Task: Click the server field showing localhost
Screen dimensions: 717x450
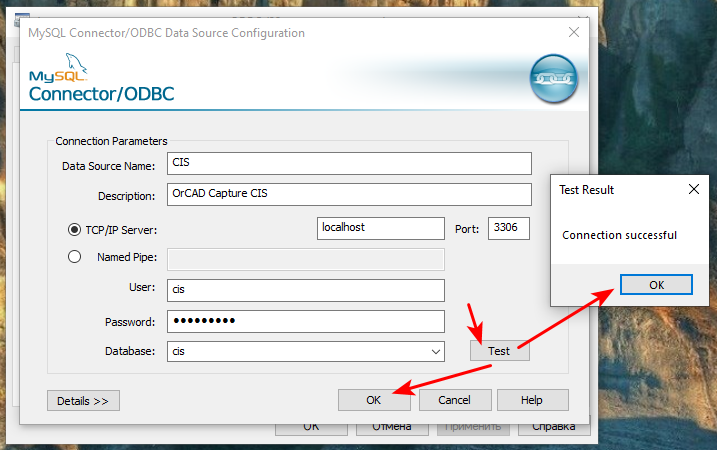Action: [380, 228]
